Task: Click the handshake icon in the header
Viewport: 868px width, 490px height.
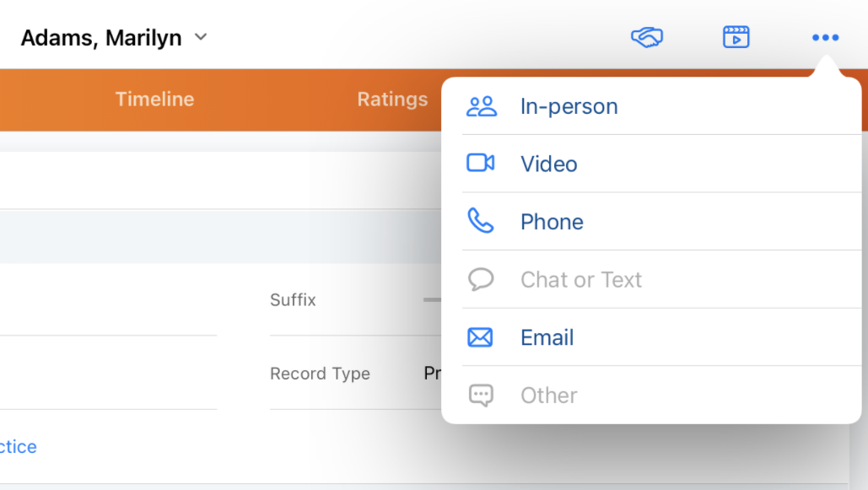Action: (x=647, y=37)
